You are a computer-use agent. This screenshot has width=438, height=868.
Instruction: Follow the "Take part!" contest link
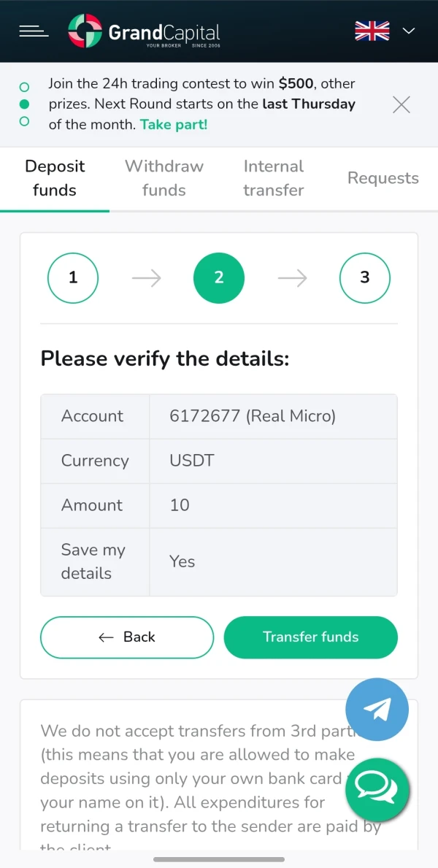[174, 125]
